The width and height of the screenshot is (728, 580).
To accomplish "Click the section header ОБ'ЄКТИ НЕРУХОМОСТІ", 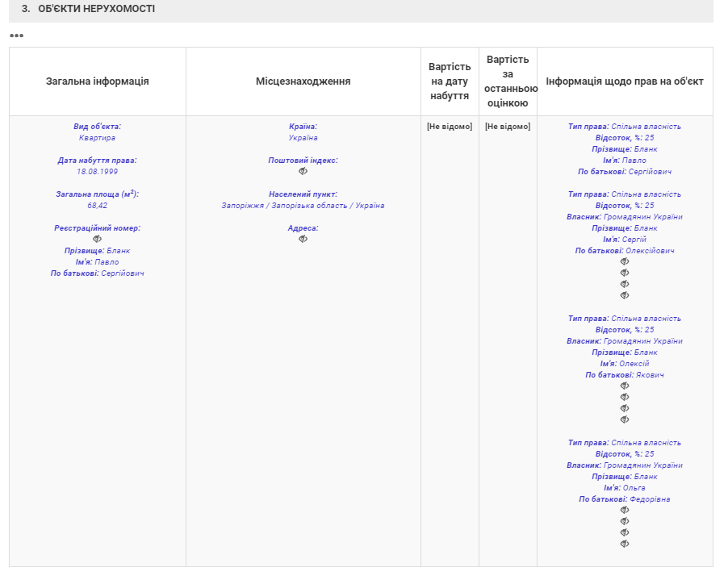I will pyautogui.click(x=96, y=9).
